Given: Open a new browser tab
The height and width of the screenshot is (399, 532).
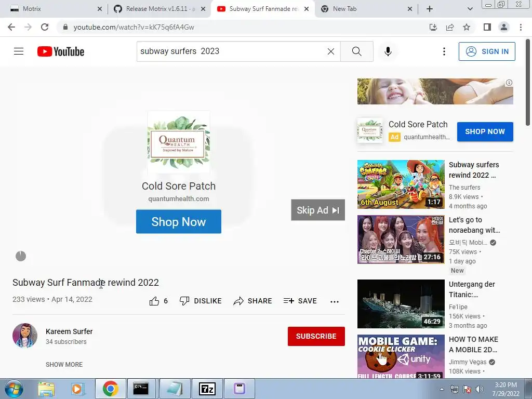Looking at the screenshot, I should pyautogui.click(x=430, y=9).
